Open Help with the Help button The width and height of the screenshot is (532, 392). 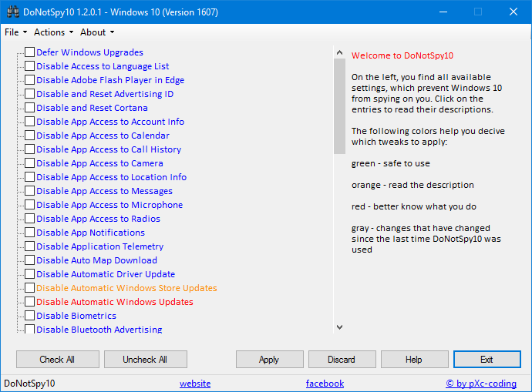pyautogui.click(x=415, y=360)
